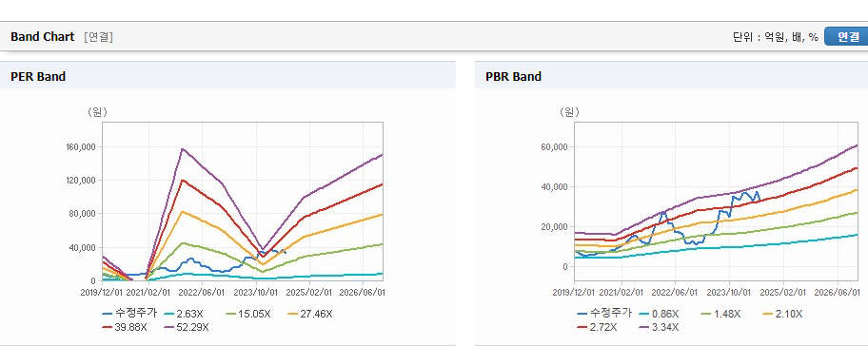Toggle 수정주가 legend in PBR Band chart
The image size is (868, 346).
pos(604,314)
